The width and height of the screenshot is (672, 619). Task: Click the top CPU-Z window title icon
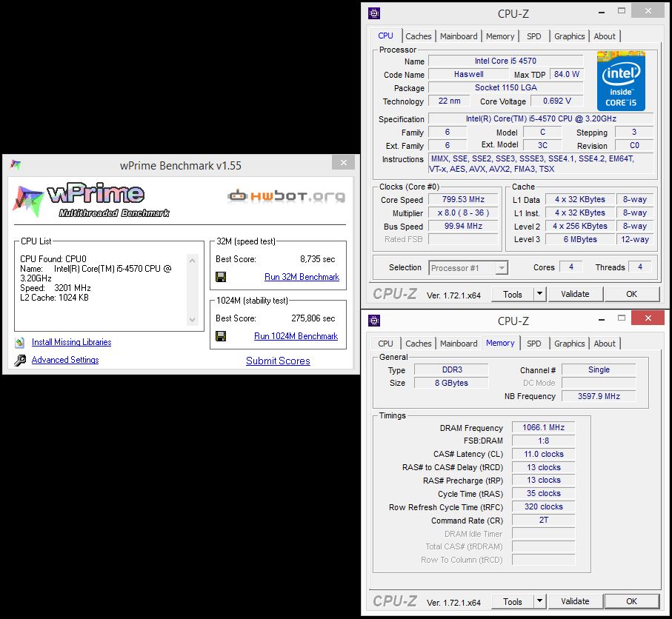374,14
